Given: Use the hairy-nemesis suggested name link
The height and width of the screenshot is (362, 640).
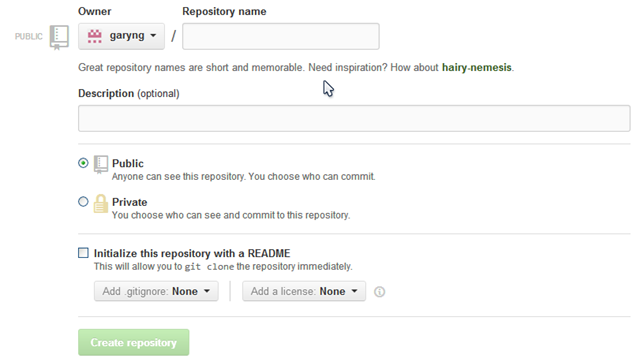Looking at the screenshot, I should click(x=477, y=67).
